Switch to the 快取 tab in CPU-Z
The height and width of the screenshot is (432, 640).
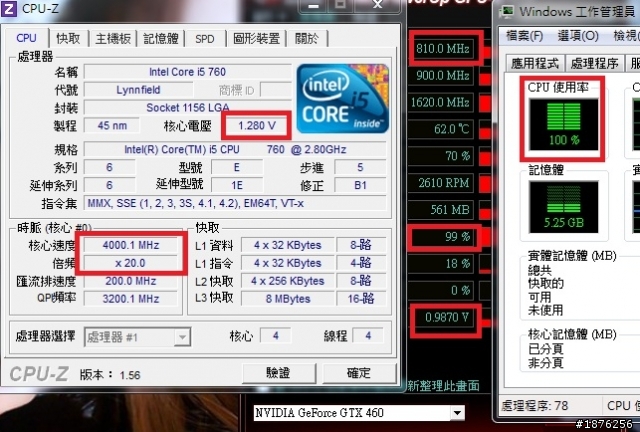click(69, 39)
